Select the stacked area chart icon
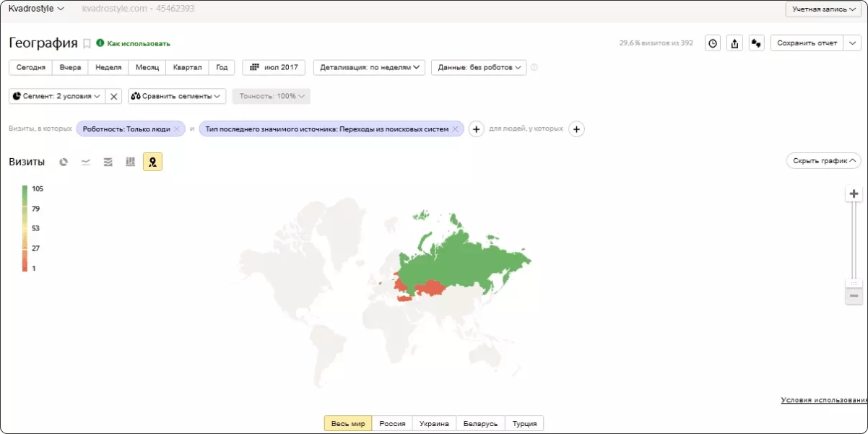The image size is (868, 434). [108, 162]
